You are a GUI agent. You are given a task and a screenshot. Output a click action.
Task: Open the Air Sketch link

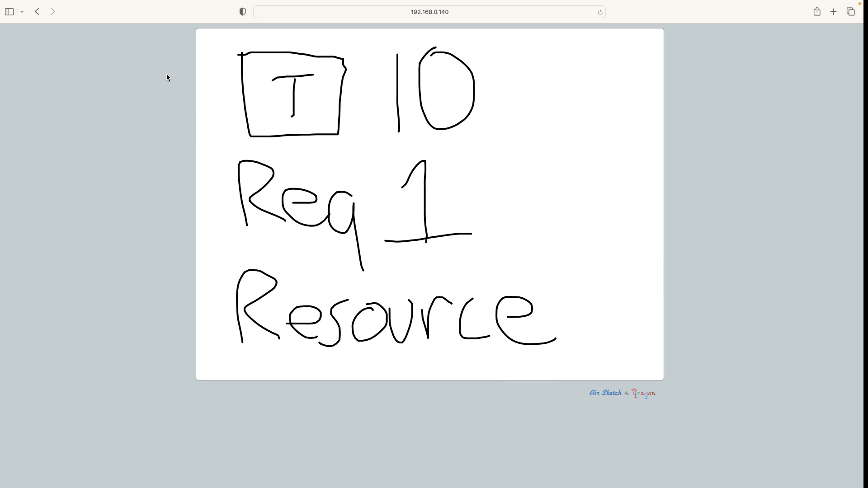(605, 393)
